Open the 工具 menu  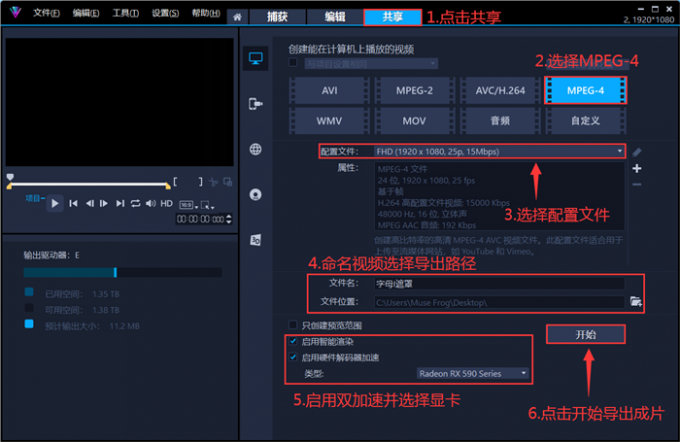tap(126, 13)
